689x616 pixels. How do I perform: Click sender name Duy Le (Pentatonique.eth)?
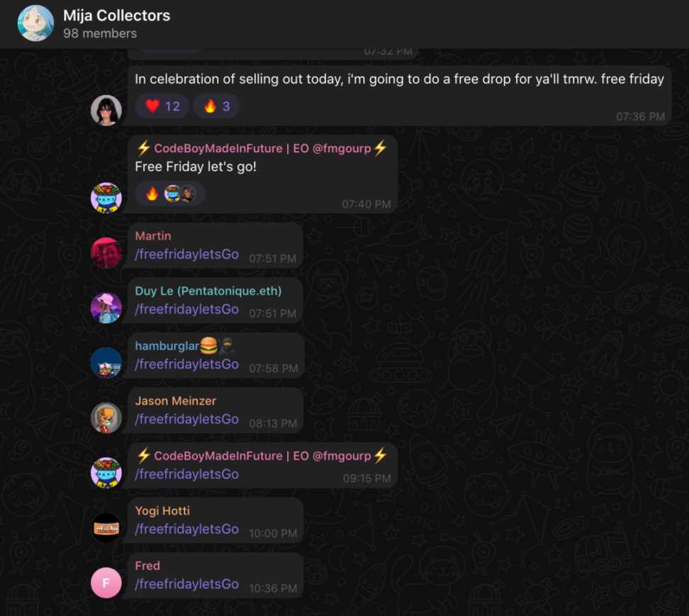pyautogui.click(x=208, y=291)
